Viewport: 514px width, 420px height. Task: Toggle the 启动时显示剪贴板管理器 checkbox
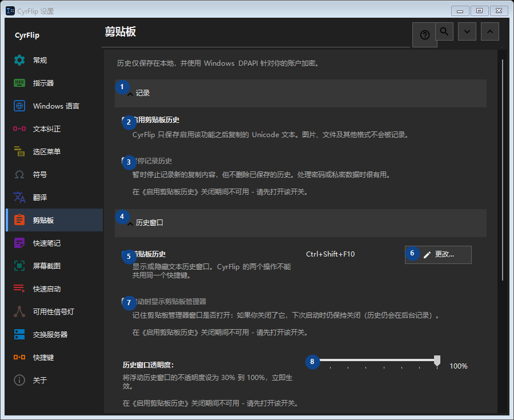(x=126, y=302)
